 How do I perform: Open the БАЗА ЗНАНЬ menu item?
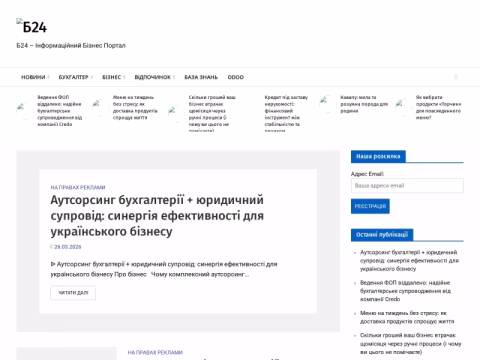click(x=201, y=77)
